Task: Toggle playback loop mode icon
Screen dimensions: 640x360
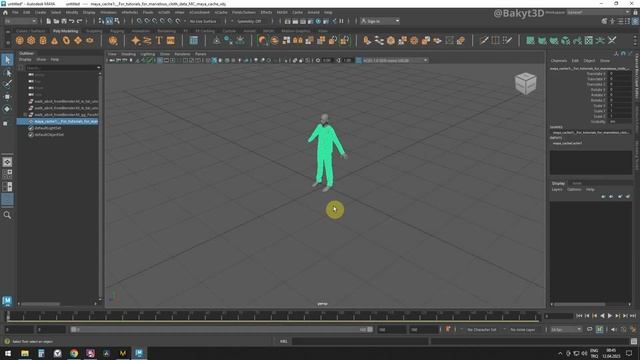Action: 589,329
